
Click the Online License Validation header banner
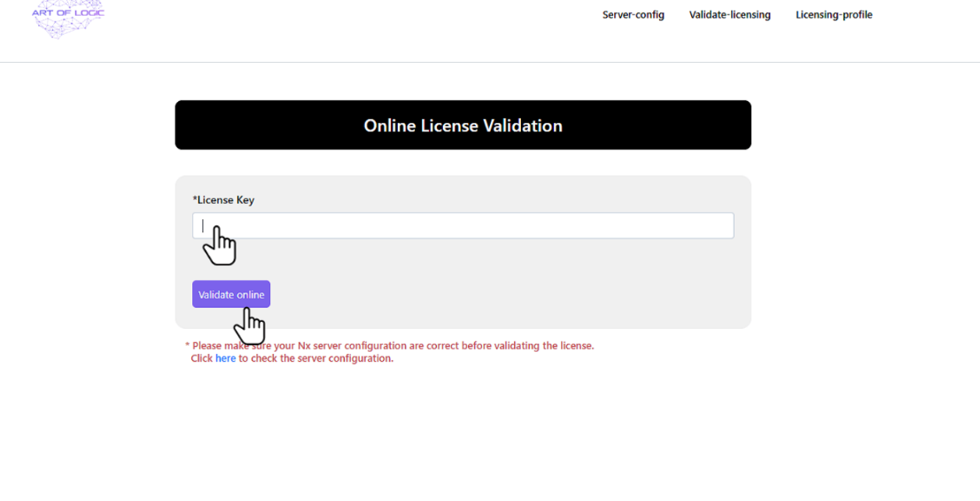pos(463,125)
